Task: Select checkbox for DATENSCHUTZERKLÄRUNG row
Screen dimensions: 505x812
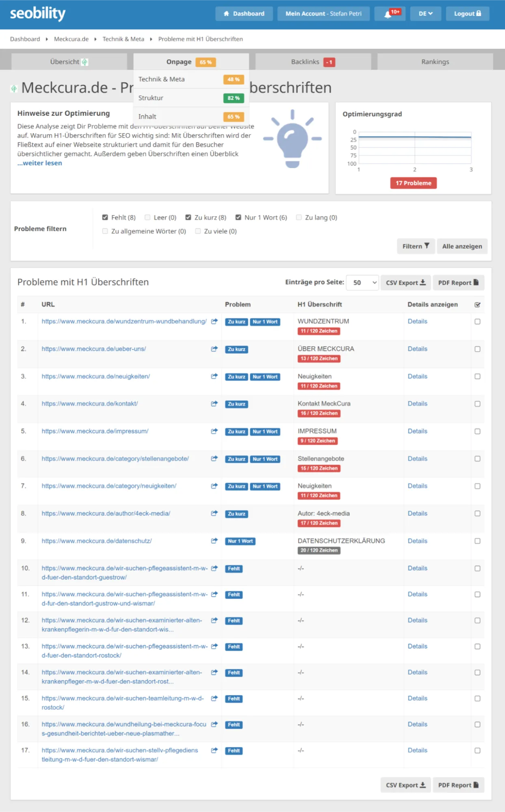Action: pyautogui.click(x=477, y=541)
